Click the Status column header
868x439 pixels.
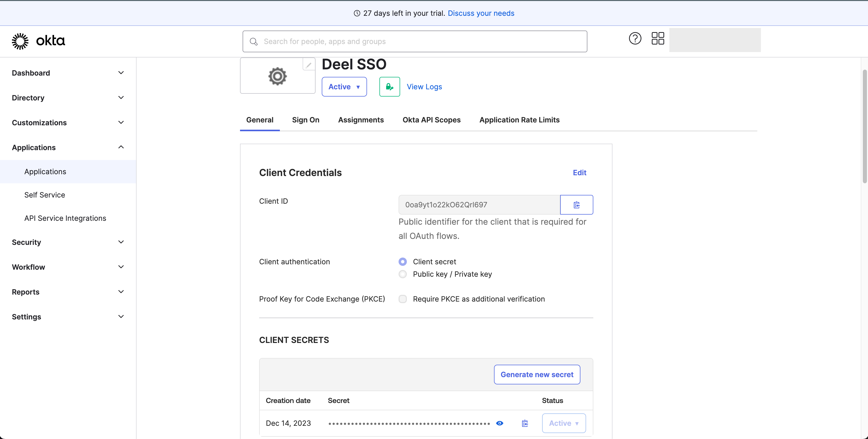click(552, 401)
